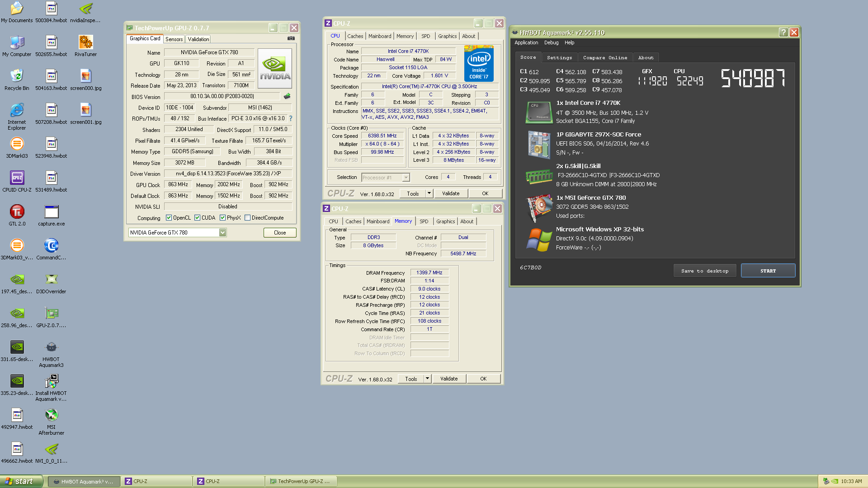Image resolution: width=868 pixels, height=488 pixels.
Task: Launch the RivaTuner desktop shortcut
Action: click(85, 46)
